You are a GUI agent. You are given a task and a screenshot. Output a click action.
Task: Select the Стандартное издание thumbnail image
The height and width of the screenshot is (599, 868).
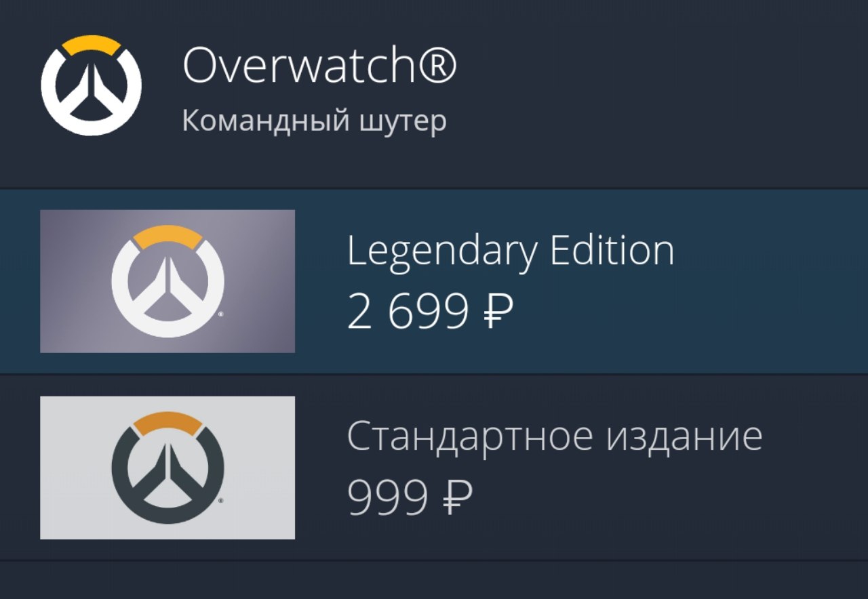coord(167,468)
